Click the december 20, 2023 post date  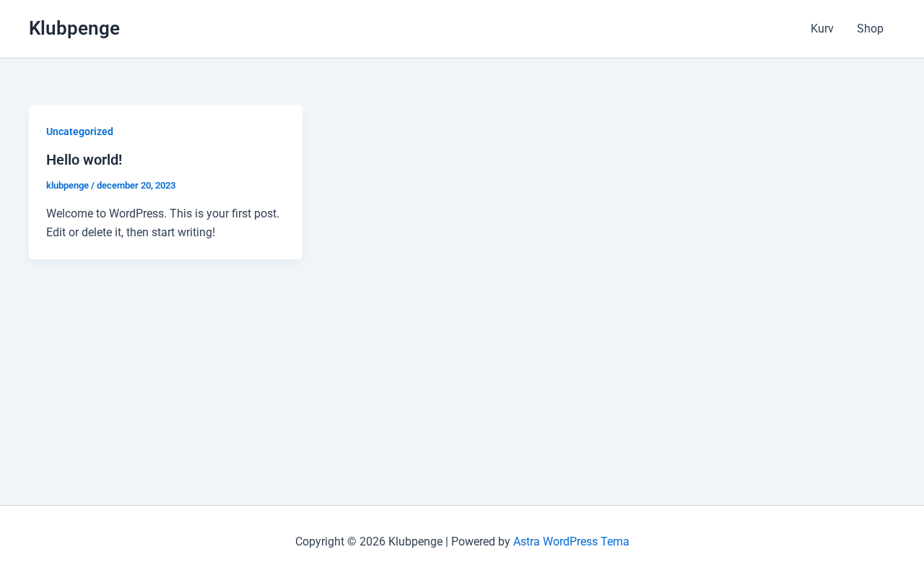pyautogui.click(x=136, y=186)
